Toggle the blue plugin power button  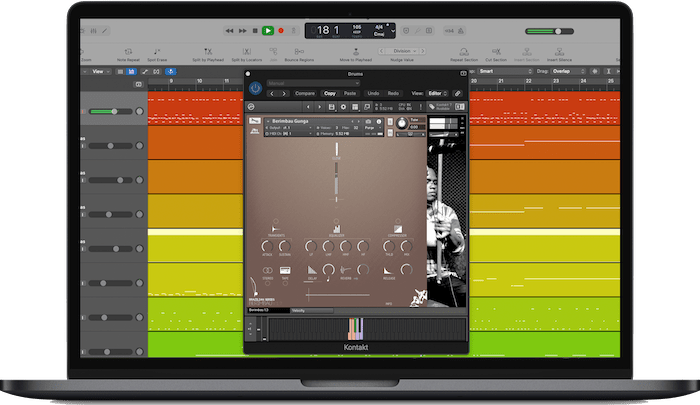click(256, 88)
